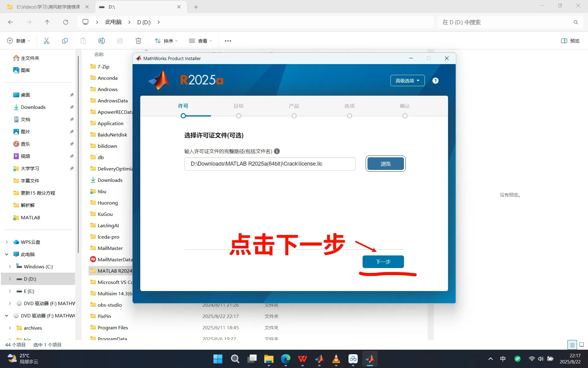Image resolution: width=588 pixels, height=368 pixels.
Task: Refresh the current folder view
Action: click(66, 22)
